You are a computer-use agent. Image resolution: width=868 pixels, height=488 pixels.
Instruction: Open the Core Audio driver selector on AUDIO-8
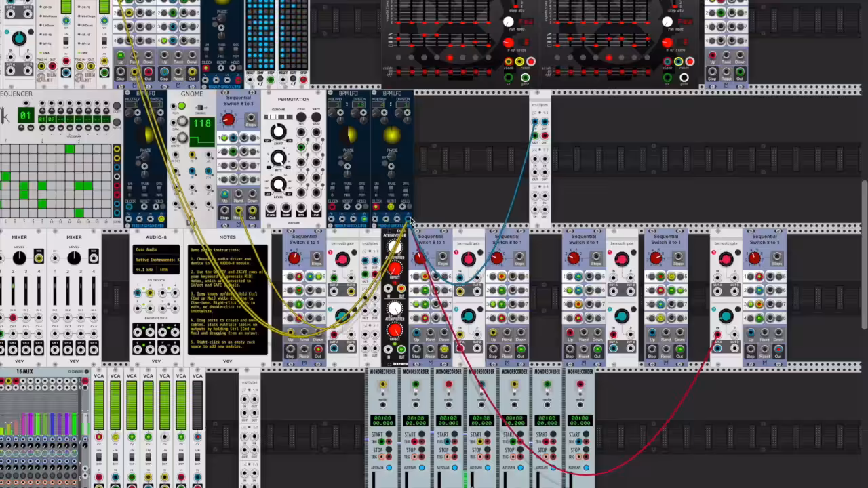pos(156,250)
